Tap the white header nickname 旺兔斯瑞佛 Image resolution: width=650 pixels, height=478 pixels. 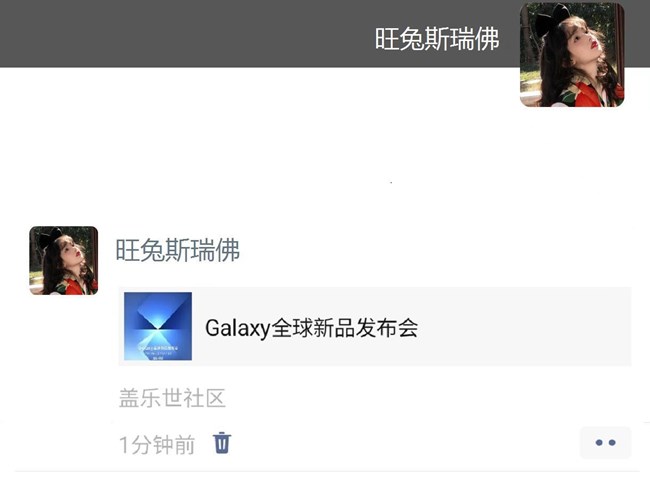tap(437, 39)
